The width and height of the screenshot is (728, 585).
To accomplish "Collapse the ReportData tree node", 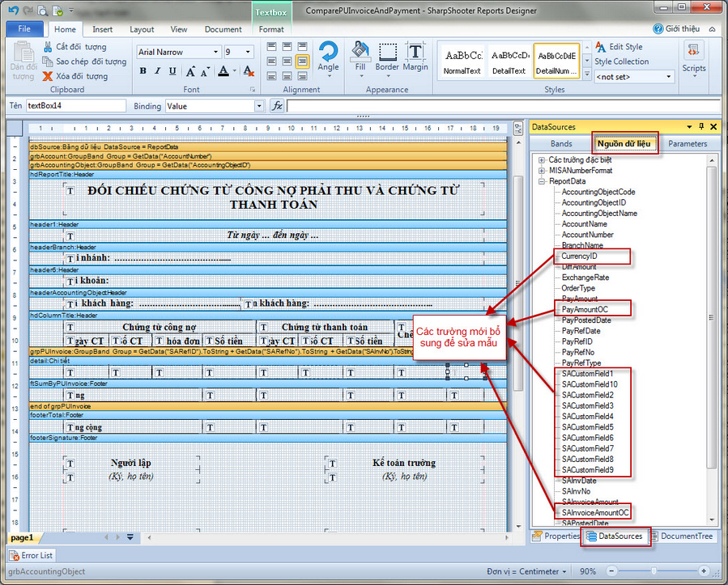I will [542, 181].
